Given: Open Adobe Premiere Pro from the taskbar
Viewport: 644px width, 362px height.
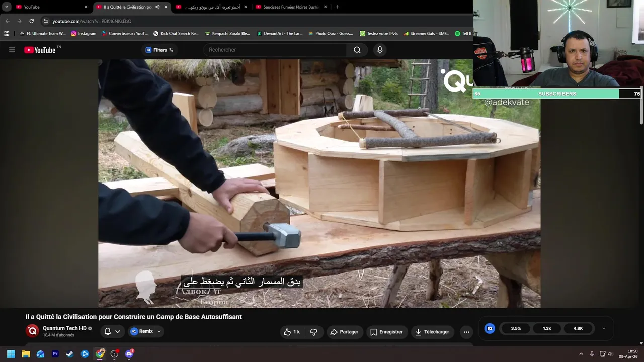Looking at the screenshot, I should coord(55,354).
